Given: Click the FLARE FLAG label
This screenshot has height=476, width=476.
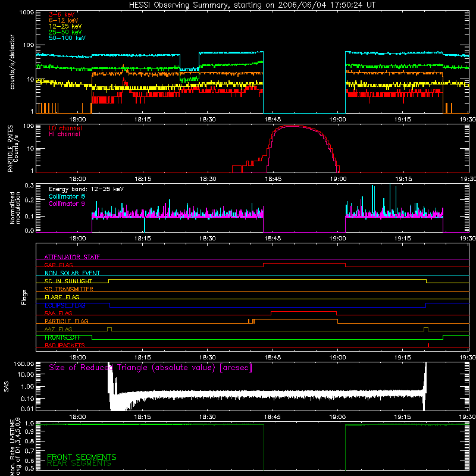Looking at the screenshot, I should click(62, 297).
